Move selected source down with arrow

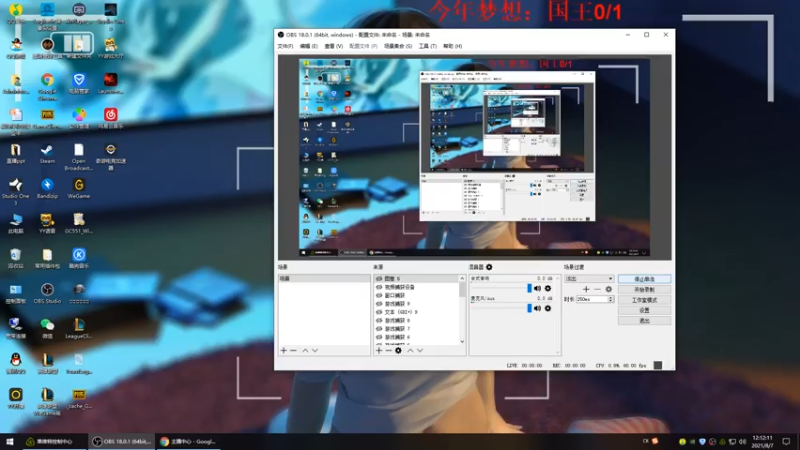(420, 351)
